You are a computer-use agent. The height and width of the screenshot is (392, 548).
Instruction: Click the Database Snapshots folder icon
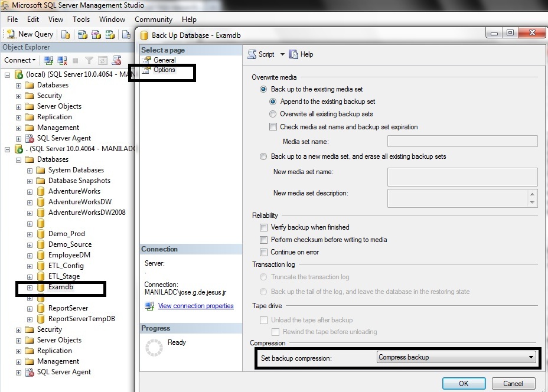(41, 181)
